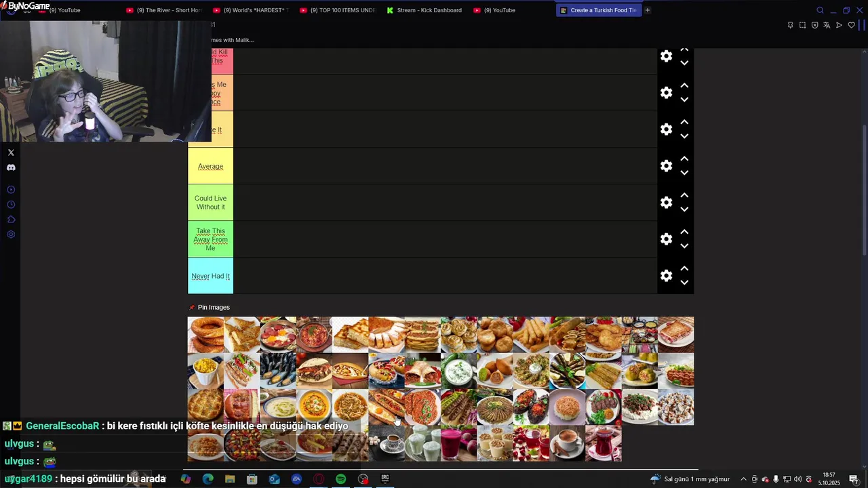The height and width of the screenshot is (488, 868).
Task: Open settings gear for Take This Away From Me row
Action: point(666,239)
